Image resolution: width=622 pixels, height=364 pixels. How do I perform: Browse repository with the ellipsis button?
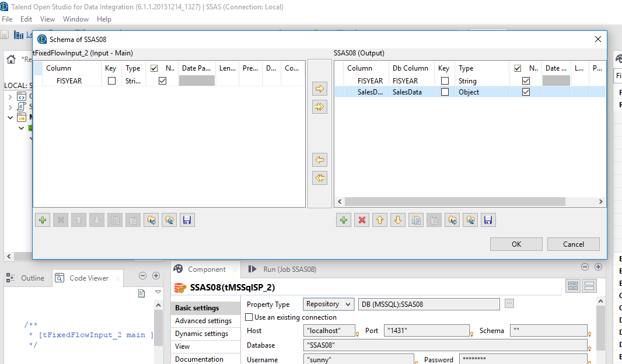(x=509, y=303)
